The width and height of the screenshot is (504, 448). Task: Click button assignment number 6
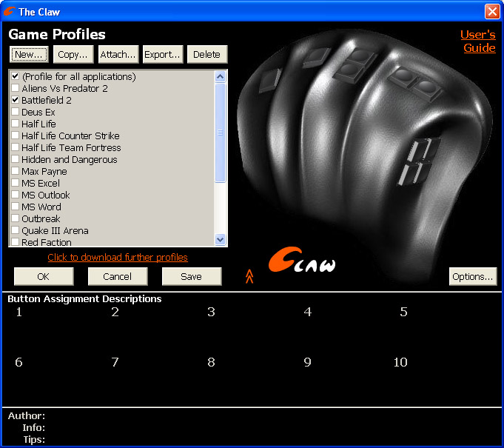[19, 362]
